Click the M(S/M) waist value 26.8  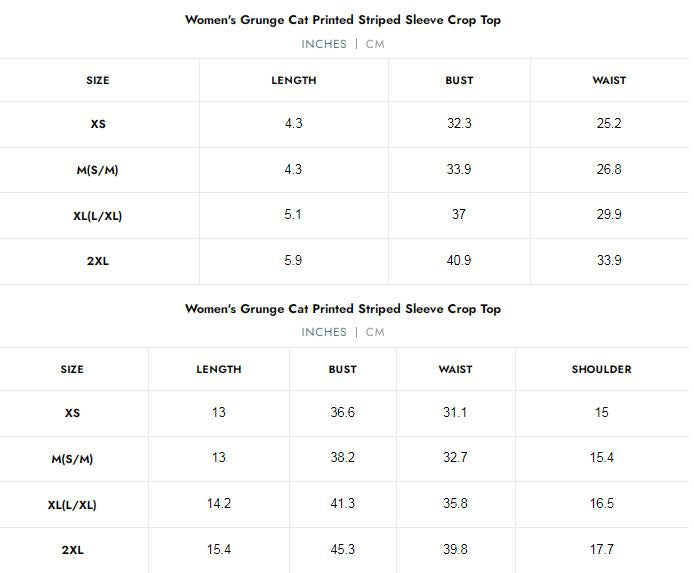(x=609, y=170)
